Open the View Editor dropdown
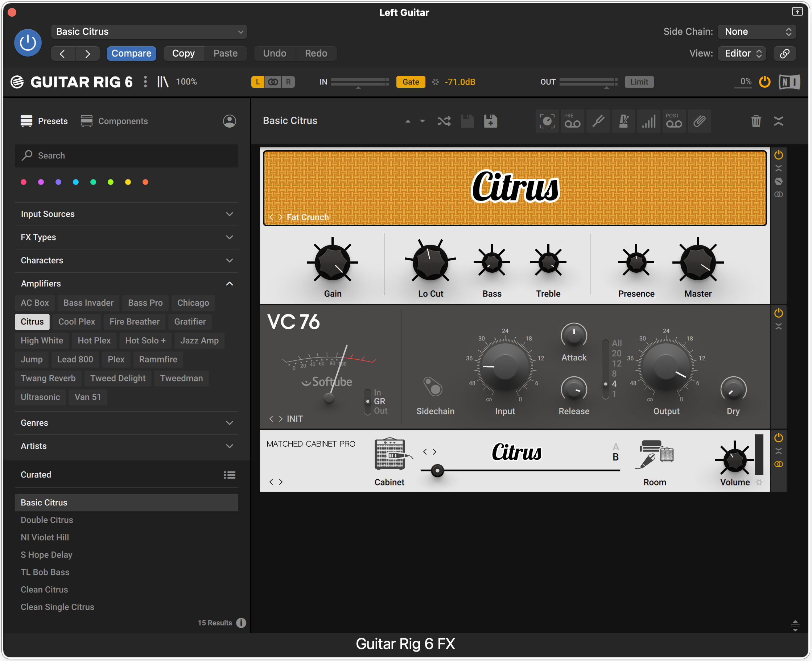Screen dimensions: 812x661 [742, 53]
